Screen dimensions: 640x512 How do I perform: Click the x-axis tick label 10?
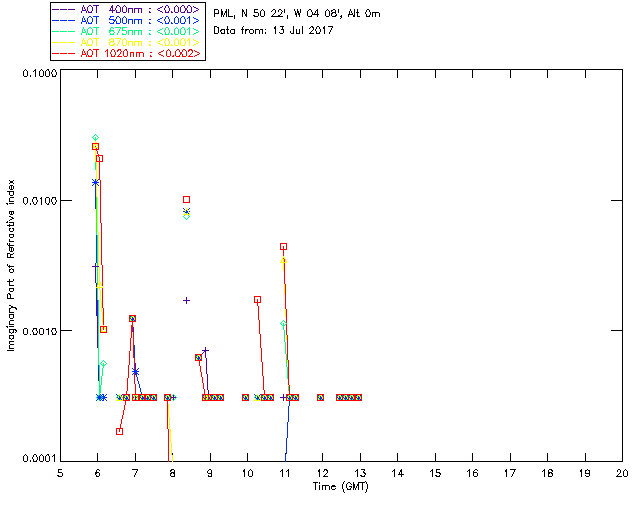[247, 473]
